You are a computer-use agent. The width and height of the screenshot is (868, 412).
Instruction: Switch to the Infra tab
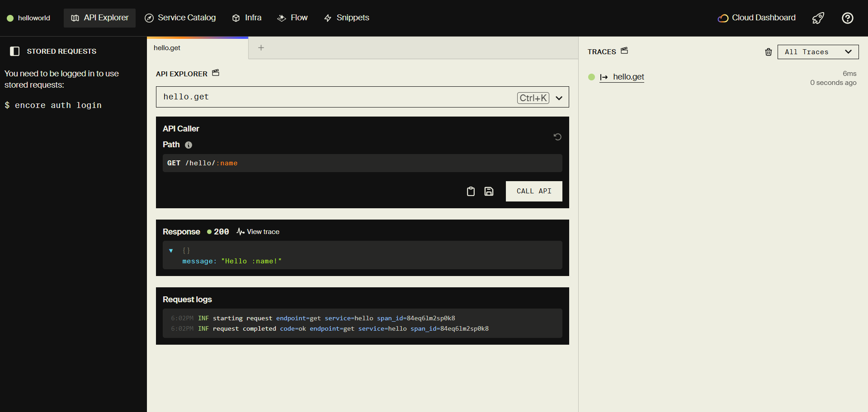(247, 18)
